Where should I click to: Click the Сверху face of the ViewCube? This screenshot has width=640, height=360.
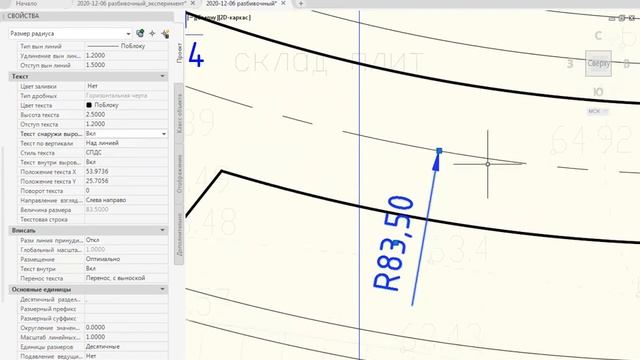tap(598, 63)
